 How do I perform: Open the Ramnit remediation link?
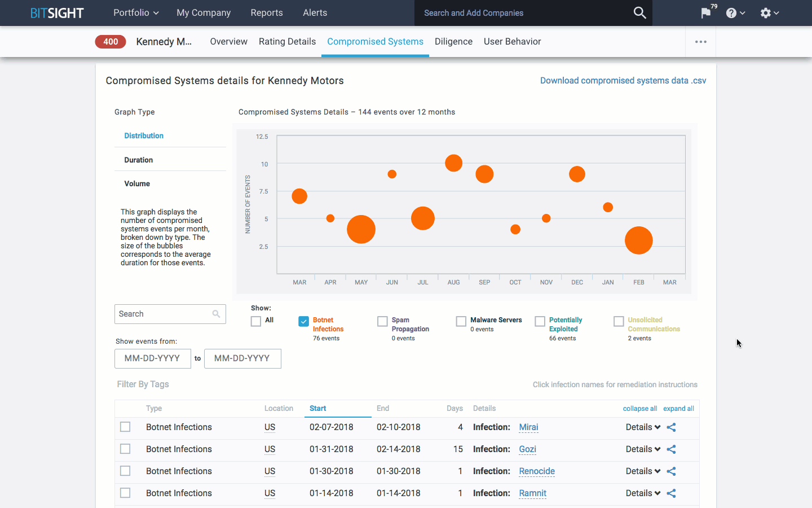533,493
